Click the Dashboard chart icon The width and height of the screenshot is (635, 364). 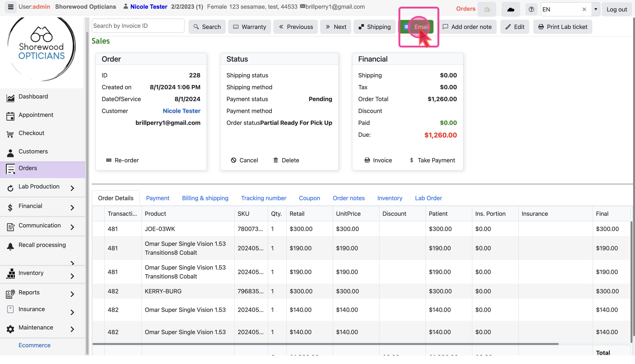(10, 98)
